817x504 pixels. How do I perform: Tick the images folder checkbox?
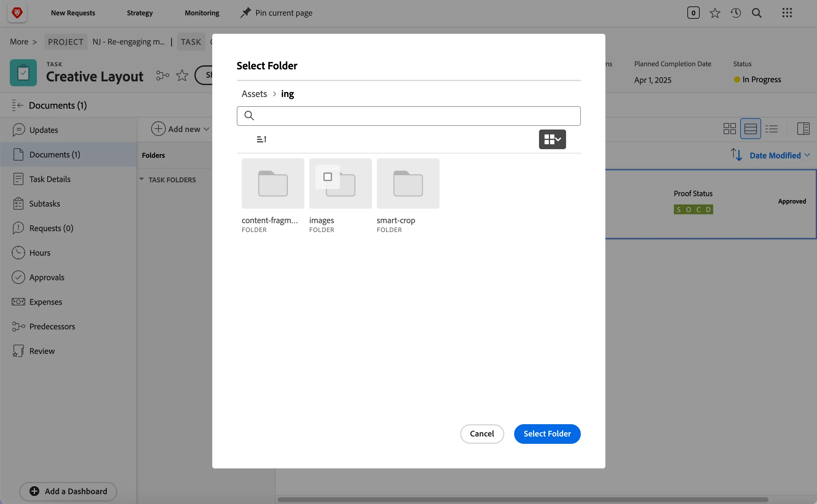(x=327, y=177)
